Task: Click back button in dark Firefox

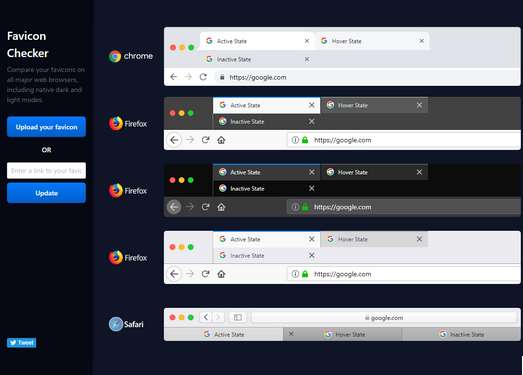Action: pos(174,207)
